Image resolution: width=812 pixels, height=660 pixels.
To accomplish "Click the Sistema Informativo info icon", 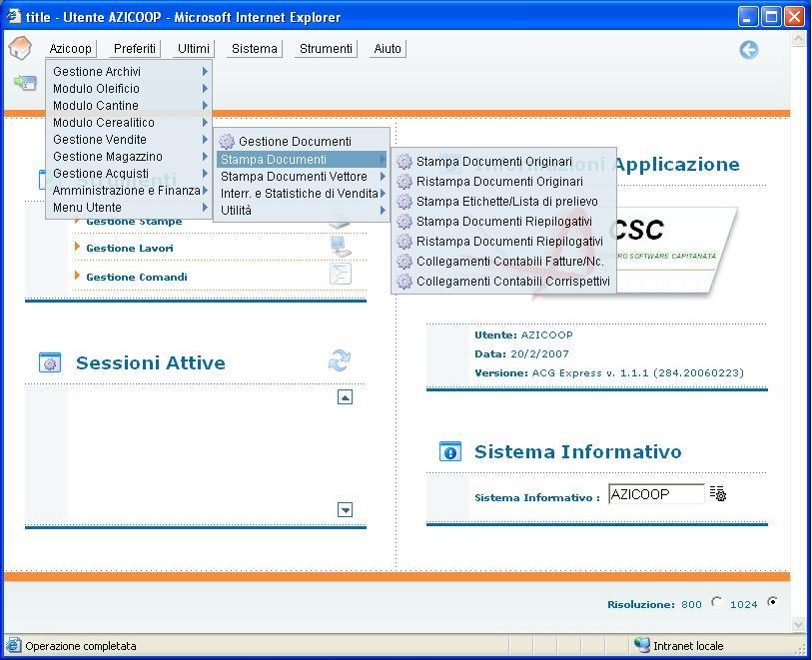I will click(x=450, y=451).
